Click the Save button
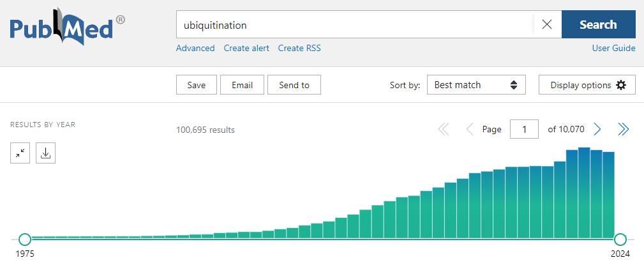This screenshot has height=260, width=644. pyautogui.click(x=197, y=85)
